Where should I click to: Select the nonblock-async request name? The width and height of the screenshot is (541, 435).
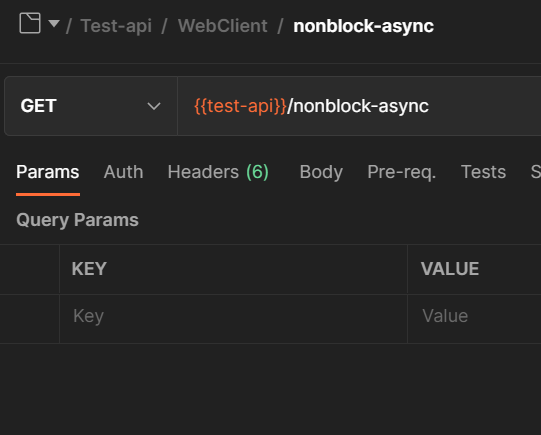tap(364, 26)
